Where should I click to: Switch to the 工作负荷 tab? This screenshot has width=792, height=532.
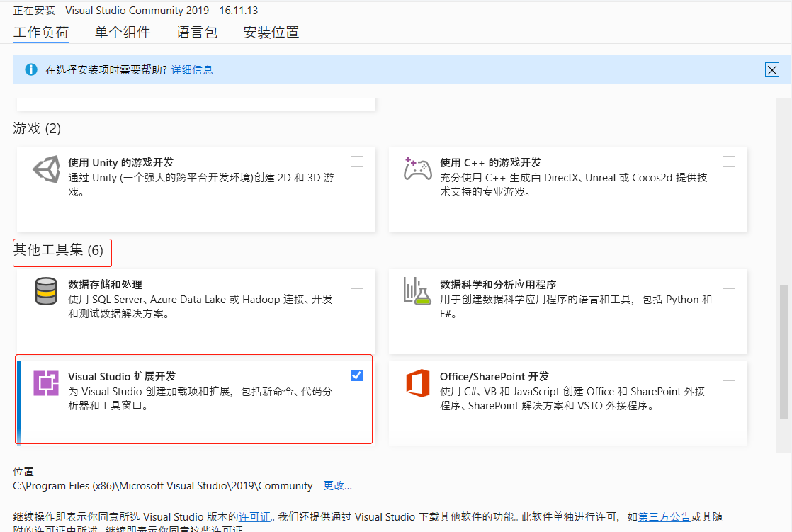coord(41,33)
